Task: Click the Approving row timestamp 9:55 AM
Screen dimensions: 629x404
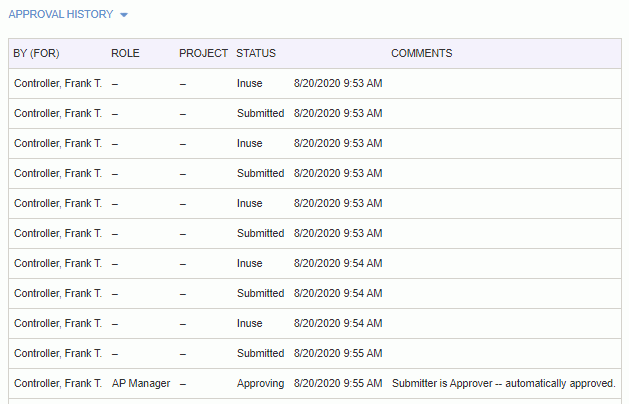Action: (x=338, y=384)
